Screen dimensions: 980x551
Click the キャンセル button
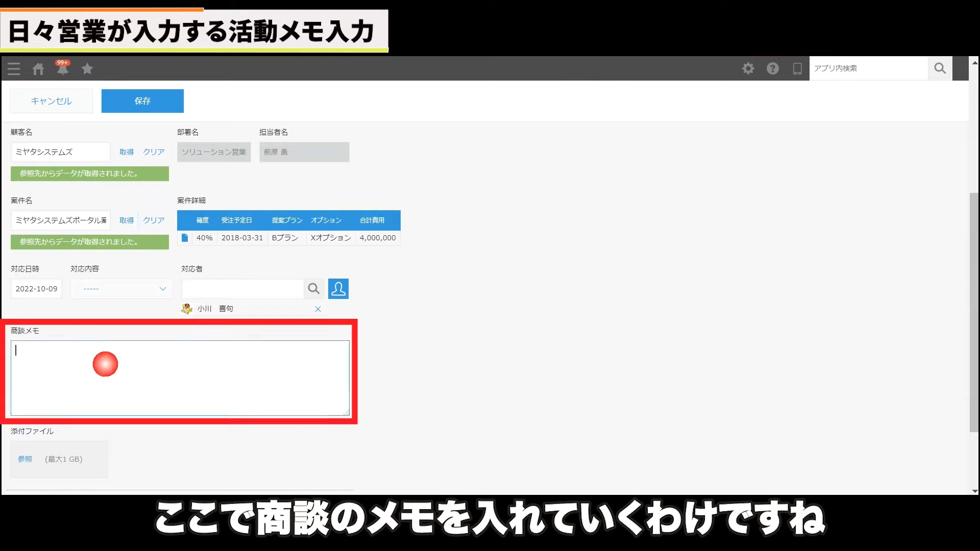coord(51,101)
